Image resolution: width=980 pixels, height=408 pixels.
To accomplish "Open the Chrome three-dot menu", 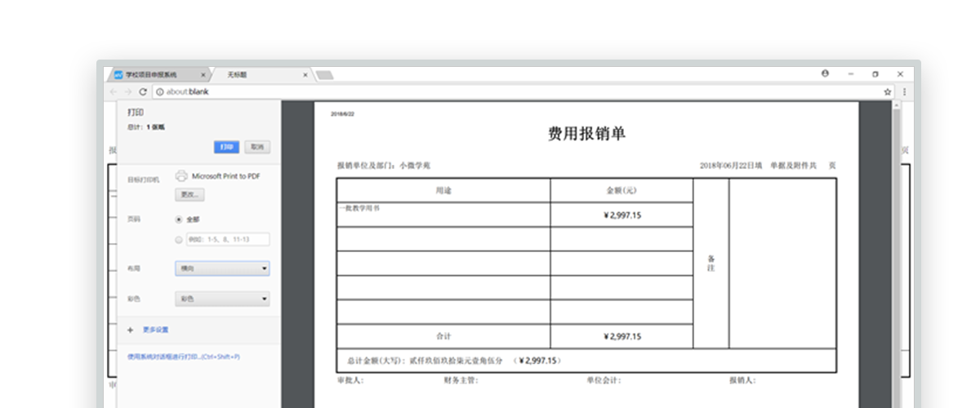I will tap(903, 92).
